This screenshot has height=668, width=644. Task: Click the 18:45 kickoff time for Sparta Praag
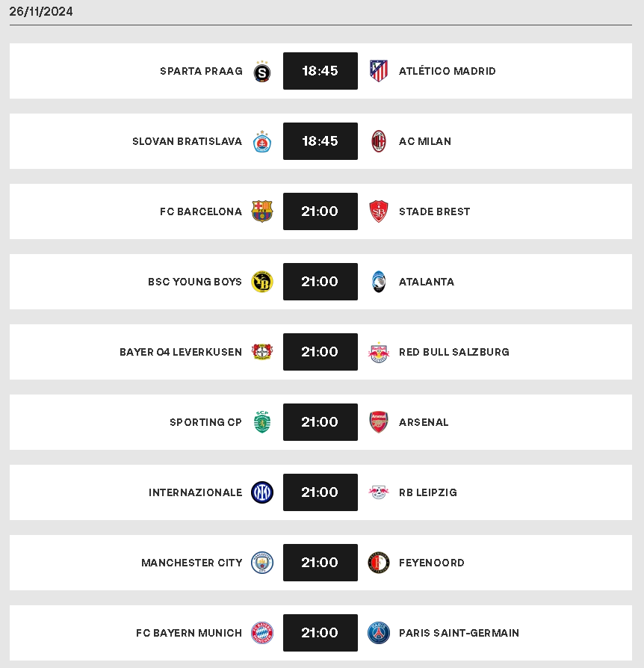(321, 71)
